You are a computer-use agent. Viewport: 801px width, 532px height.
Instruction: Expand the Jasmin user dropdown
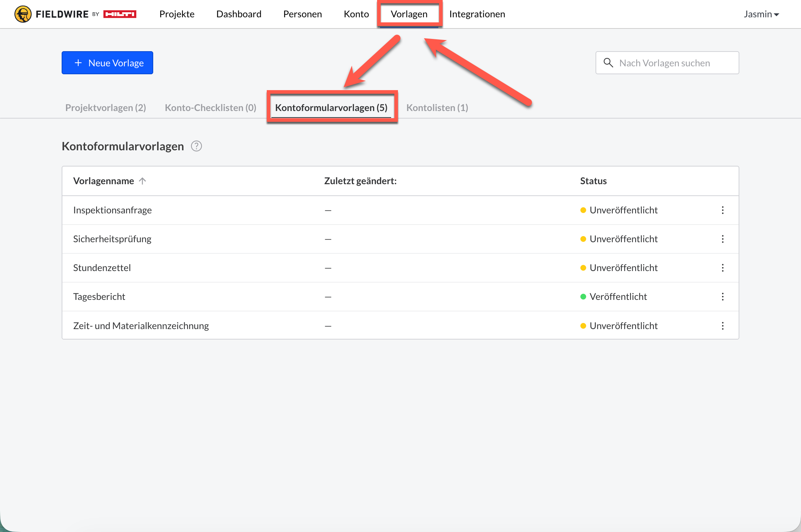[x=761, y=14]
